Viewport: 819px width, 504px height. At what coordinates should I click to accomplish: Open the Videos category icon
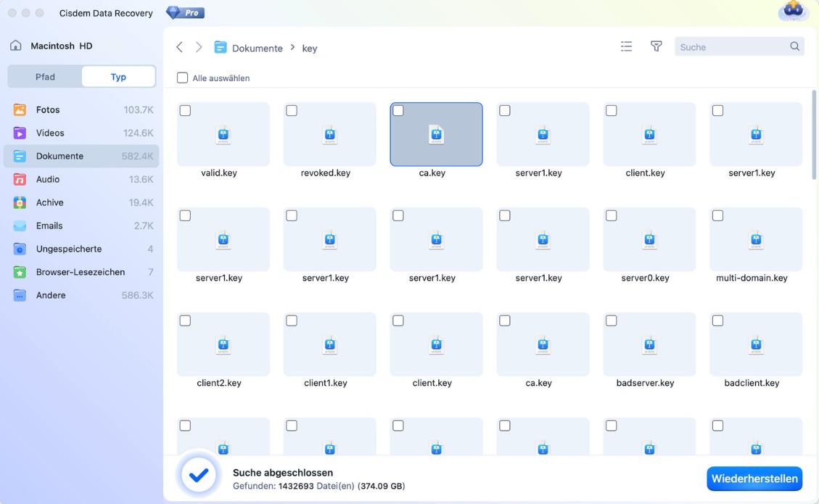pyautogui.click(x=20, y=133)
